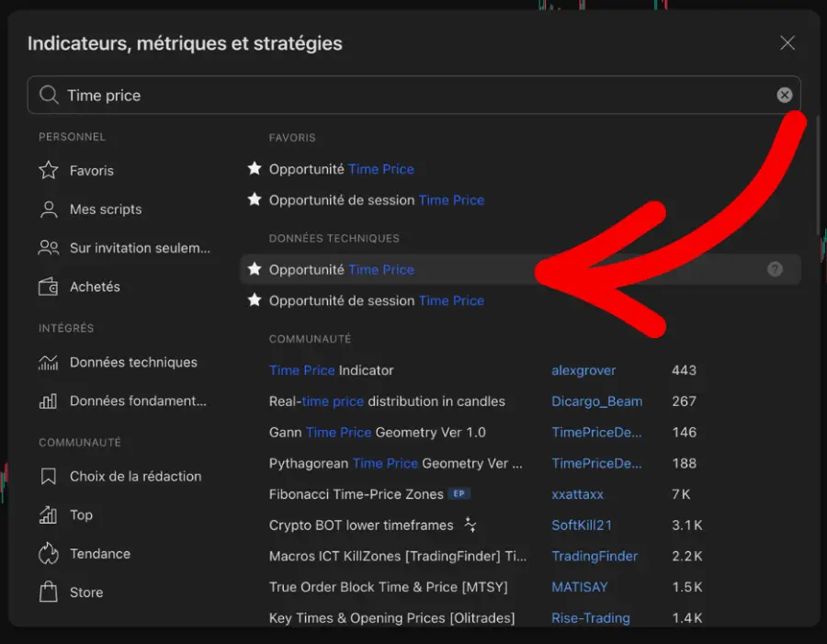Screen dimensions: 827x644
Task: Click the EP badge on Fibonacci Time-Price Zones
Action: point(459,493)
